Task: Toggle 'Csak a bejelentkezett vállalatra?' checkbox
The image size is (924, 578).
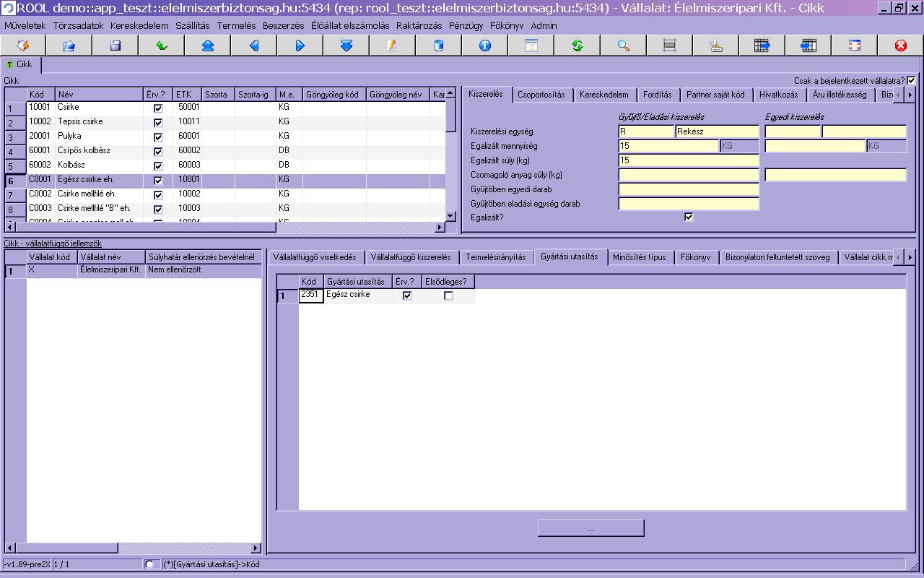Action: [x=911, y=81]
